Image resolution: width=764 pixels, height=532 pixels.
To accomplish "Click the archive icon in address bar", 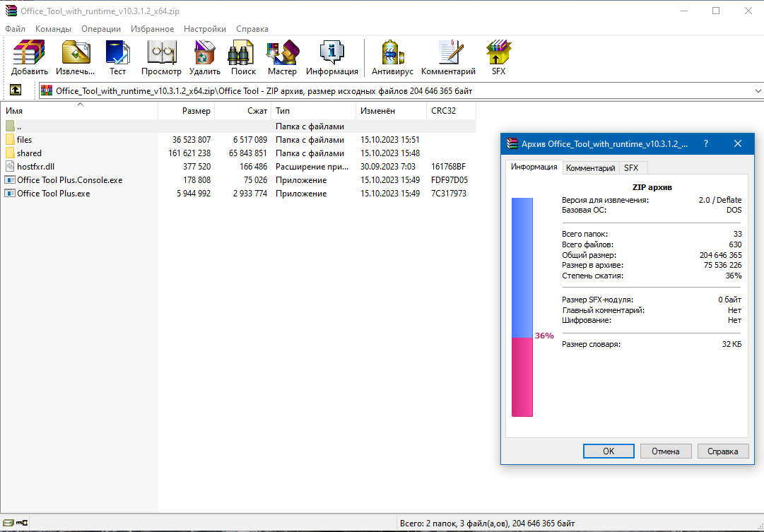I will (x=46, y=90).
